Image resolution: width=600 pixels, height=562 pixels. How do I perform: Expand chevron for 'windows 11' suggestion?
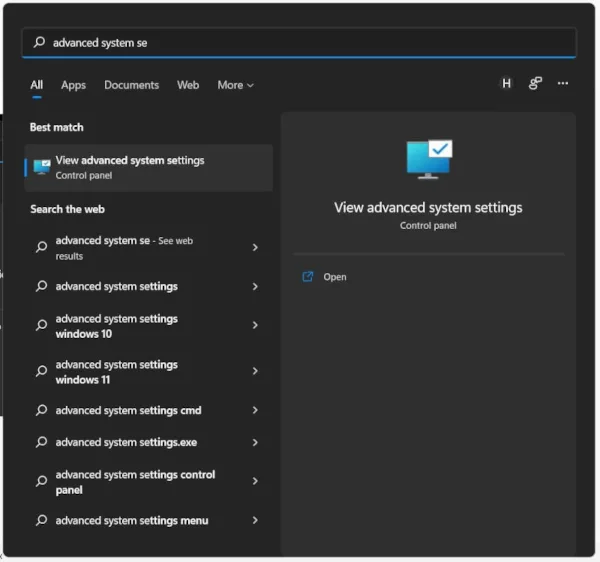[x=255, y=371]
